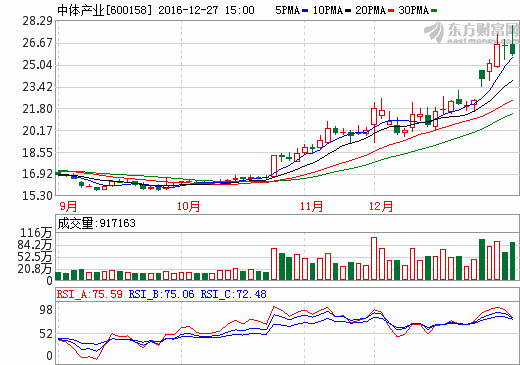The image size is (520, 365).
Task: Click the 中体产业[600158] stock title
Action: click(x=104, y=10)
